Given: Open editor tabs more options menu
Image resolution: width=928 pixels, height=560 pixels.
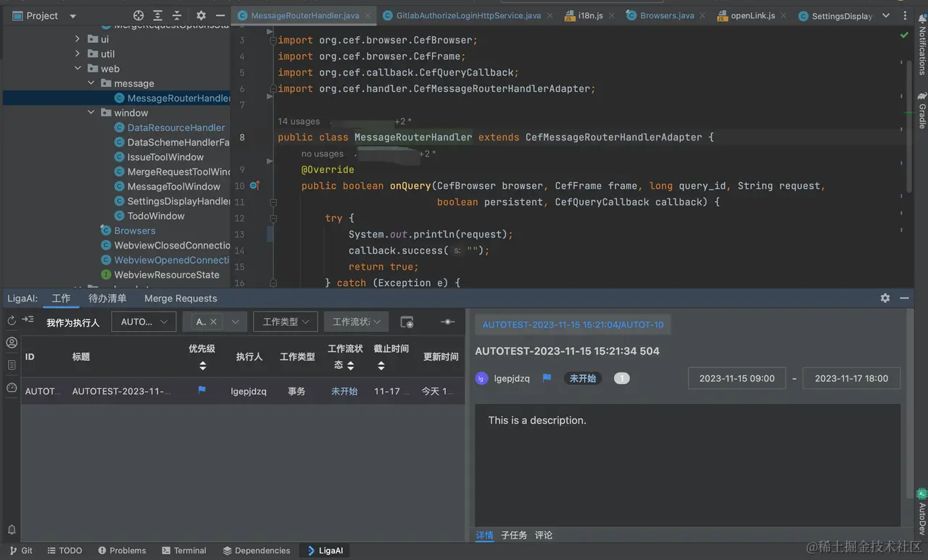Looking at the screenshot, I should click(905, 15).
